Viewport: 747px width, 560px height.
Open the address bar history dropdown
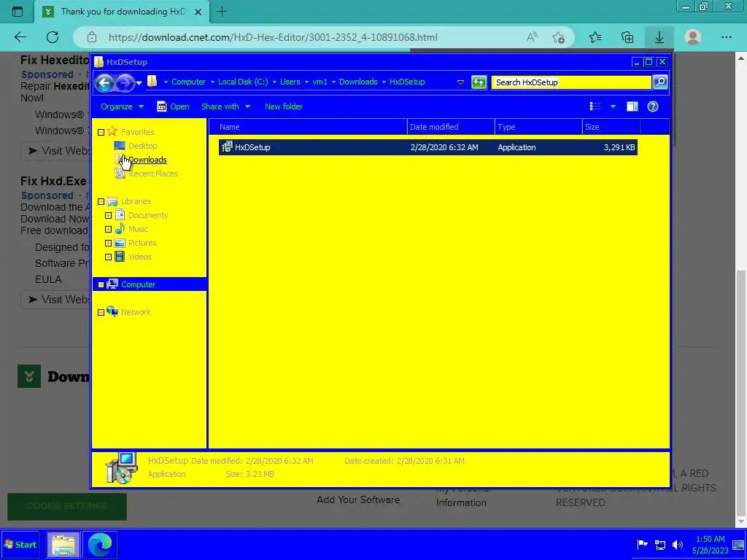[460, 82]
